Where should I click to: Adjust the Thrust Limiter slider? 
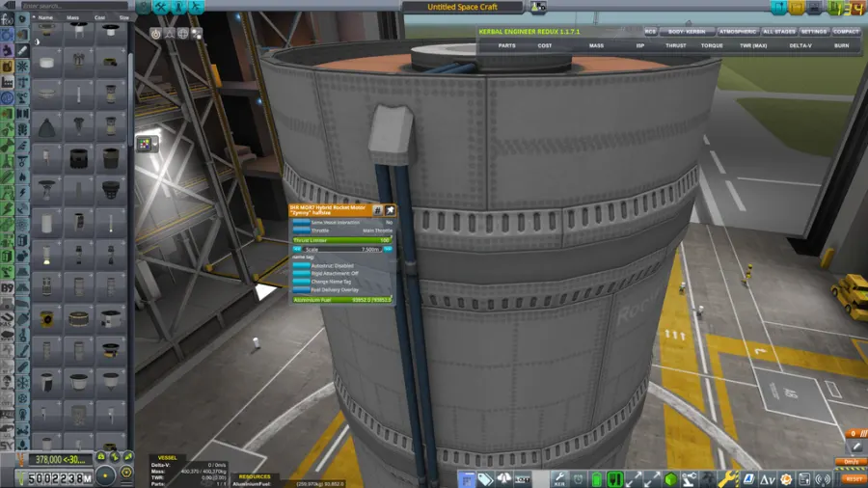click(342, 240)
